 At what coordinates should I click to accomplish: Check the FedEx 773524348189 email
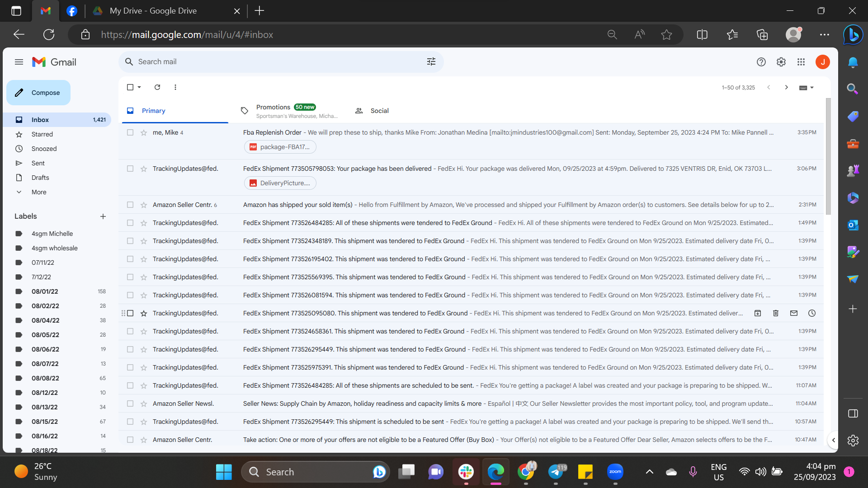130,241
